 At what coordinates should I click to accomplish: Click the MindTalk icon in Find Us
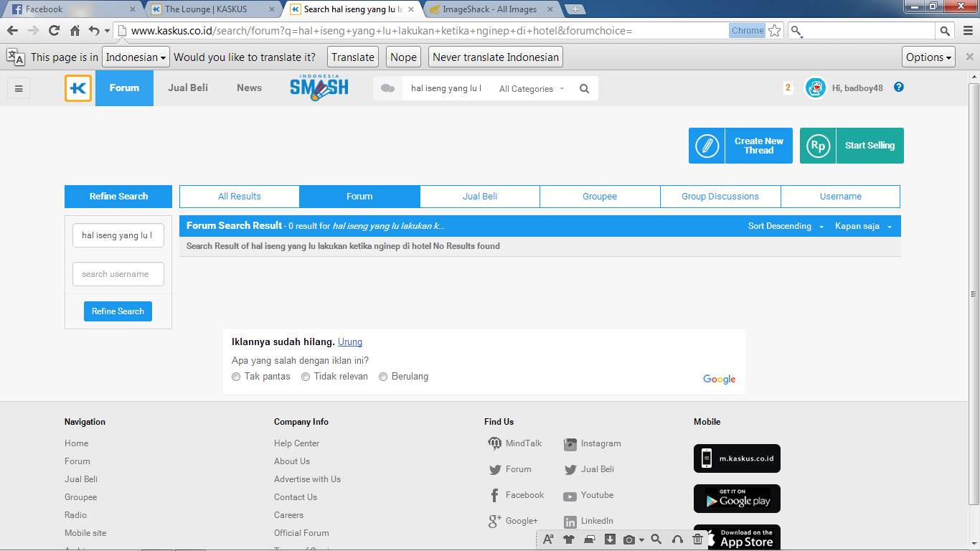point(494,443)
